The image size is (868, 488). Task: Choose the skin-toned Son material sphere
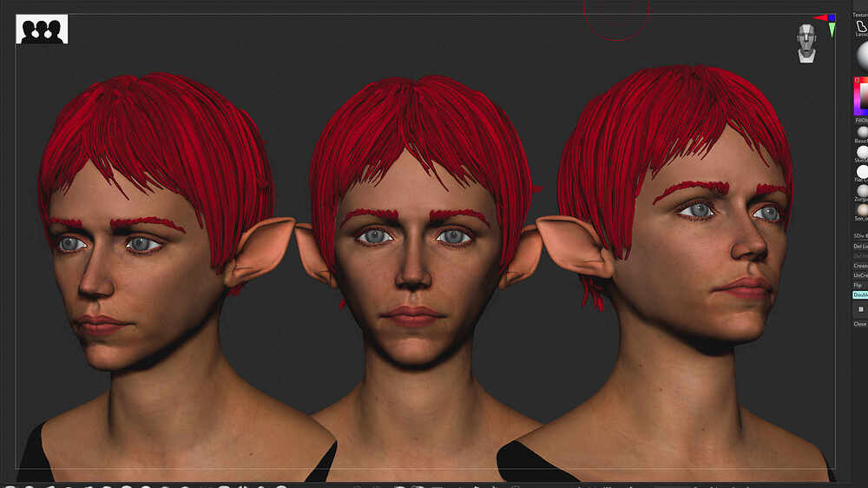click(x=863, y=209)
